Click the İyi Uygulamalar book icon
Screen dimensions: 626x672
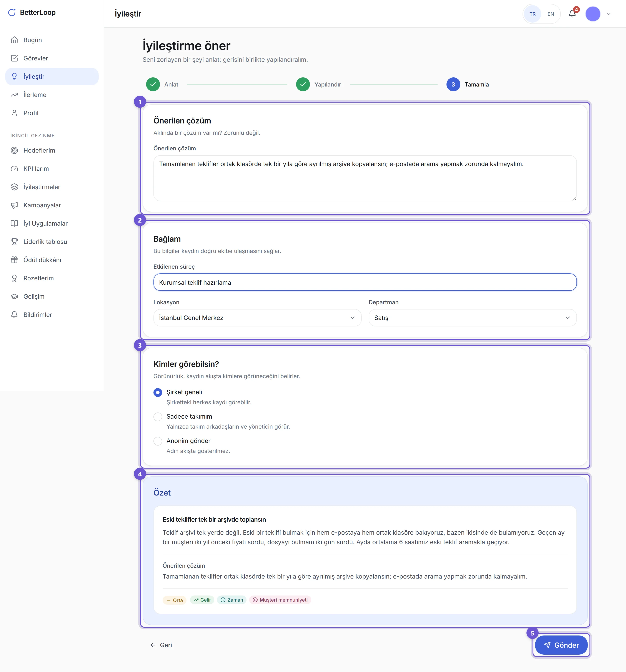pyautogui.click(x=14, y=223)
